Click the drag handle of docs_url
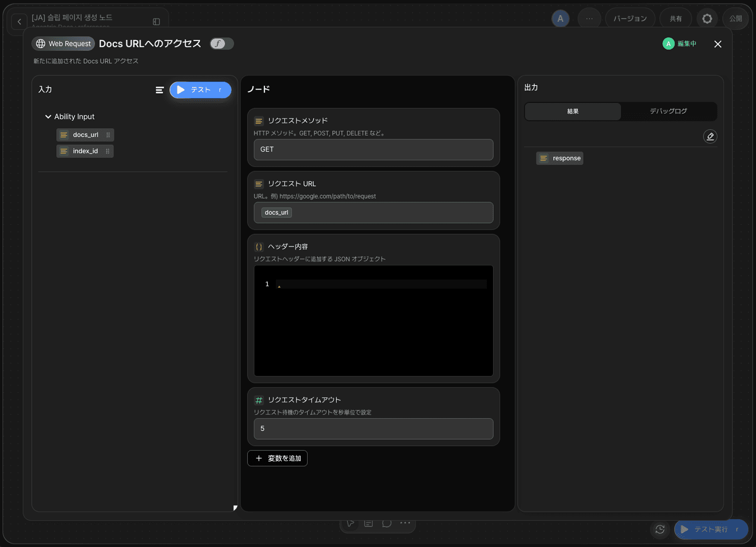 pos(108,135)
